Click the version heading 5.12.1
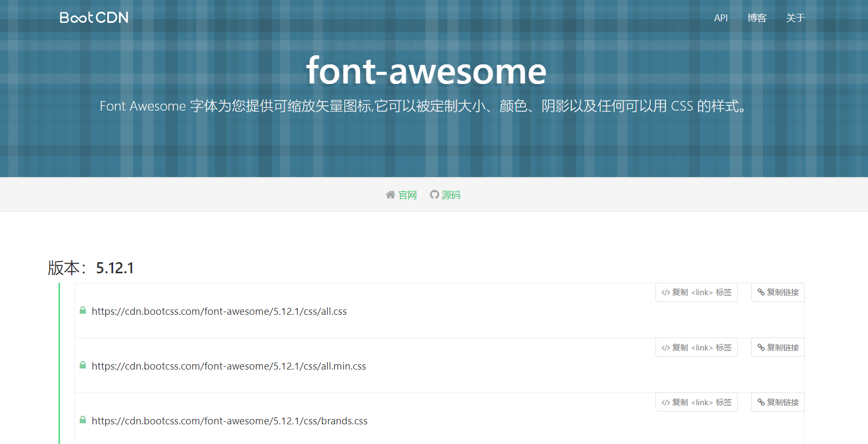 pyautogui.click(x=91, y=267)
